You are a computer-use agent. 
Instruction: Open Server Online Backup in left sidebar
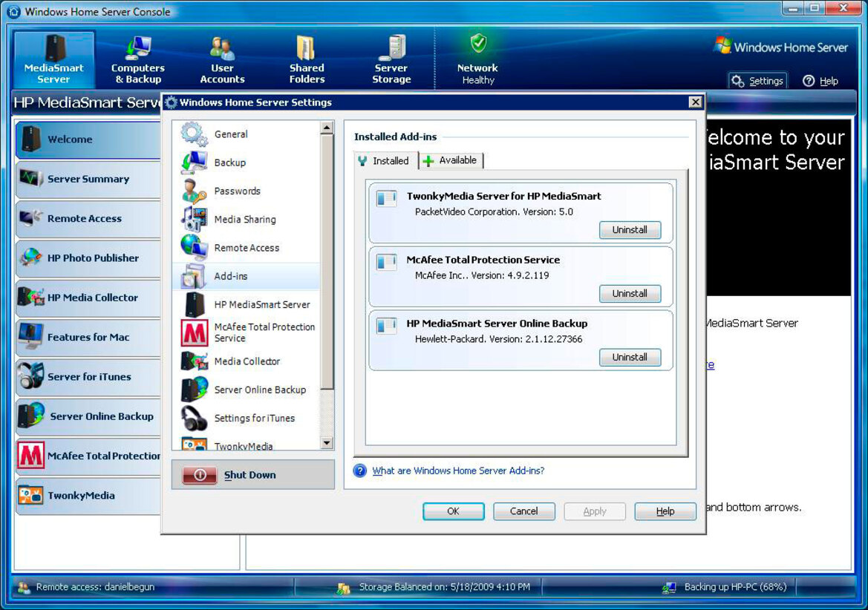point(88,416)
